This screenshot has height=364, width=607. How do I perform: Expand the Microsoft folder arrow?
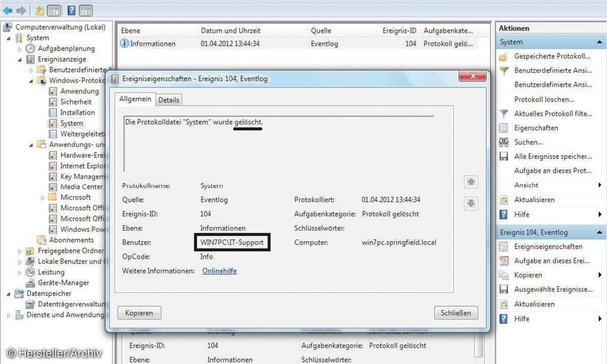(x=42, y=197)
